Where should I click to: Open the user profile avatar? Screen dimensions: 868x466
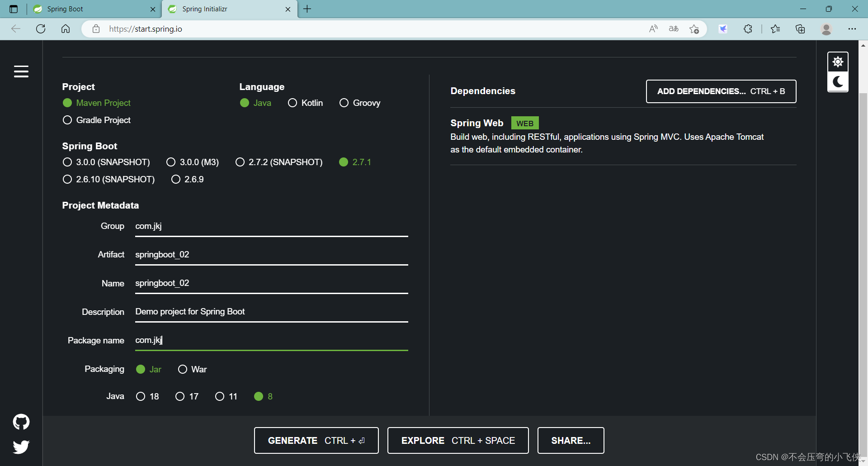click(826, 29)
